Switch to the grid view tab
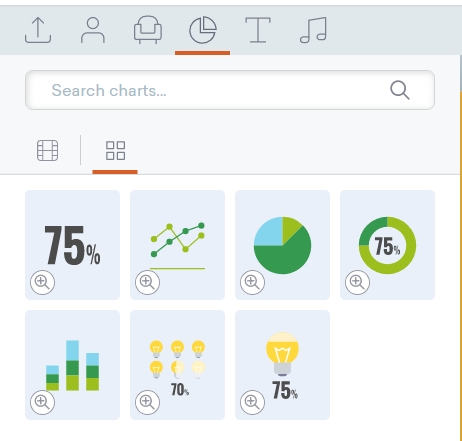 pos(115,151)
